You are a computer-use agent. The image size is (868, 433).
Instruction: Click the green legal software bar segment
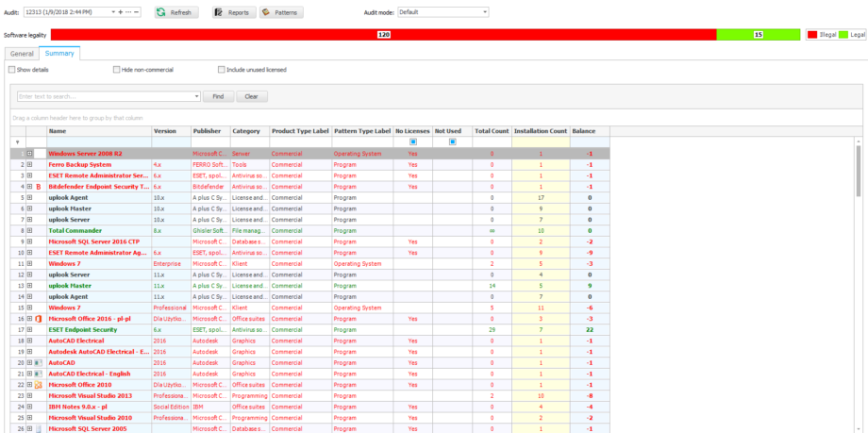[x=758, y=34]
